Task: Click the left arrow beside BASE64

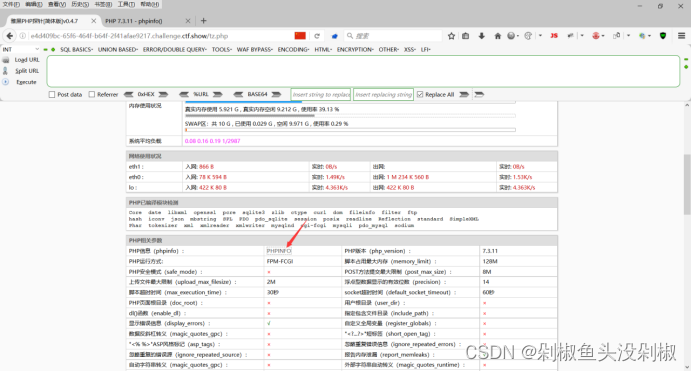Action: pyautogui.click(x=238, y=94)
